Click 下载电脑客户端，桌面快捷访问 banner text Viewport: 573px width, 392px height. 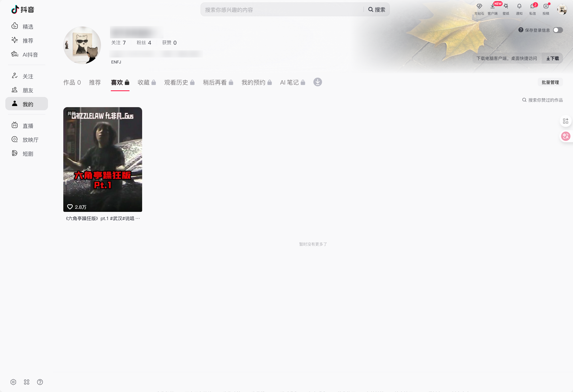(506, 58)
